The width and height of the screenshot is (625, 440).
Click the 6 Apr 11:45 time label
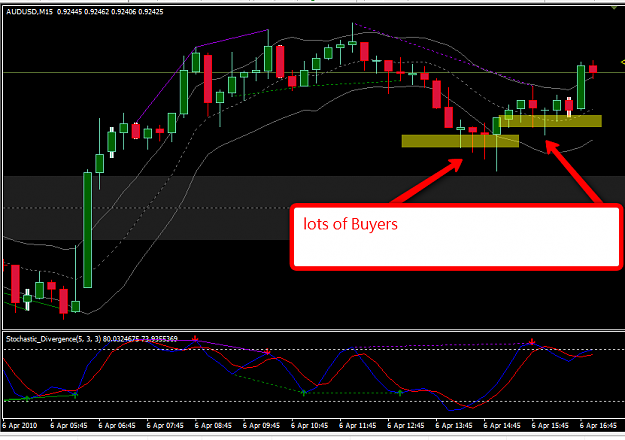[x=358, y=426]
